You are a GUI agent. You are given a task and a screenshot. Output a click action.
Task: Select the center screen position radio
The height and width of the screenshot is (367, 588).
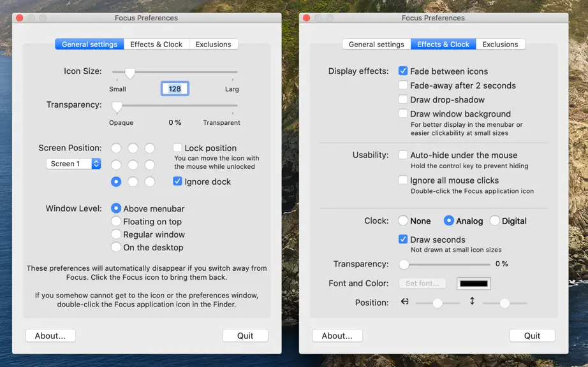click(133, 165)
